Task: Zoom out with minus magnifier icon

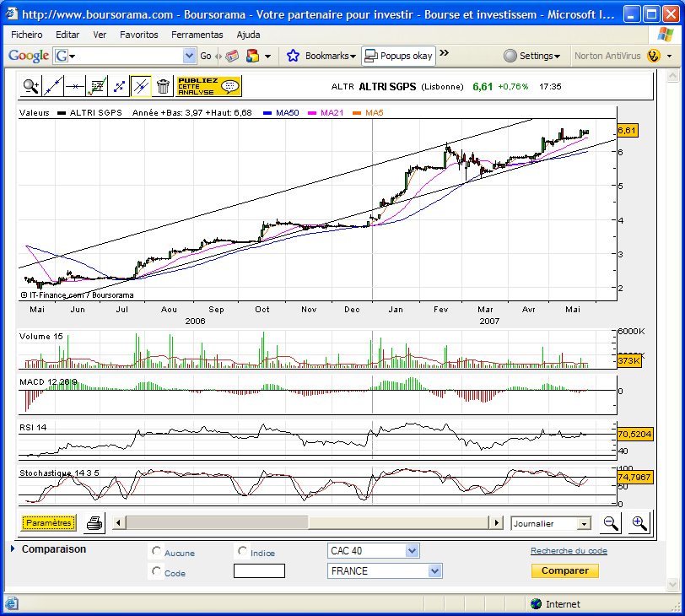Action: [610, 523]
